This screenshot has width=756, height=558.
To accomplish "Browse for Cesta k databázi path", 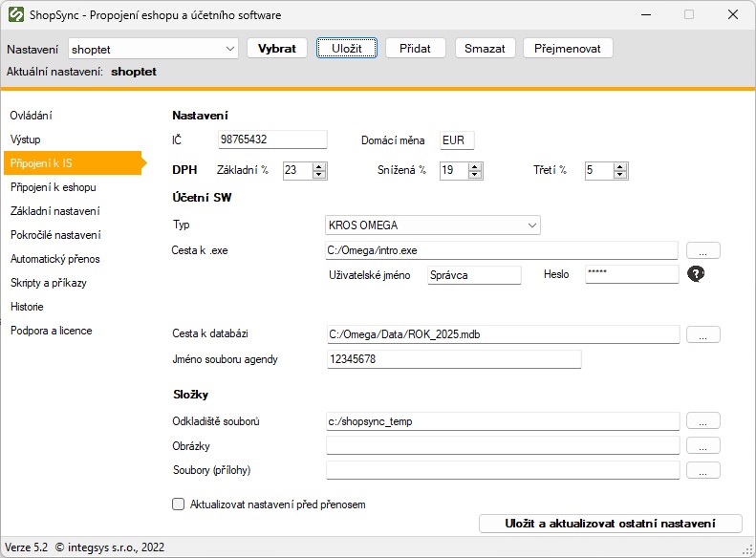I will pyautogui.click(x=703, y=334).
